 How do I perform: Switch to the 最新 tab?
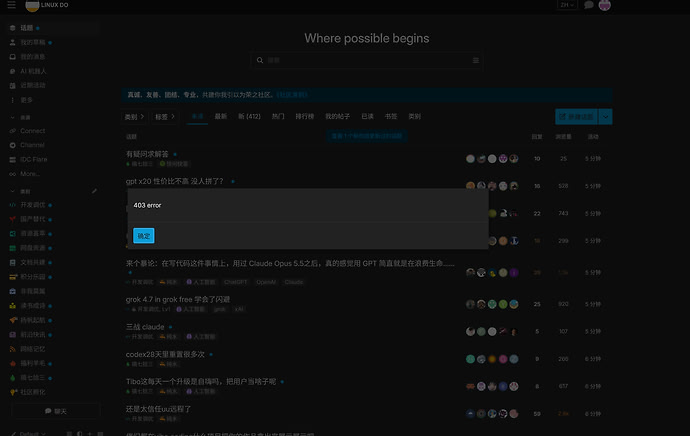click(x=220, y=116)
